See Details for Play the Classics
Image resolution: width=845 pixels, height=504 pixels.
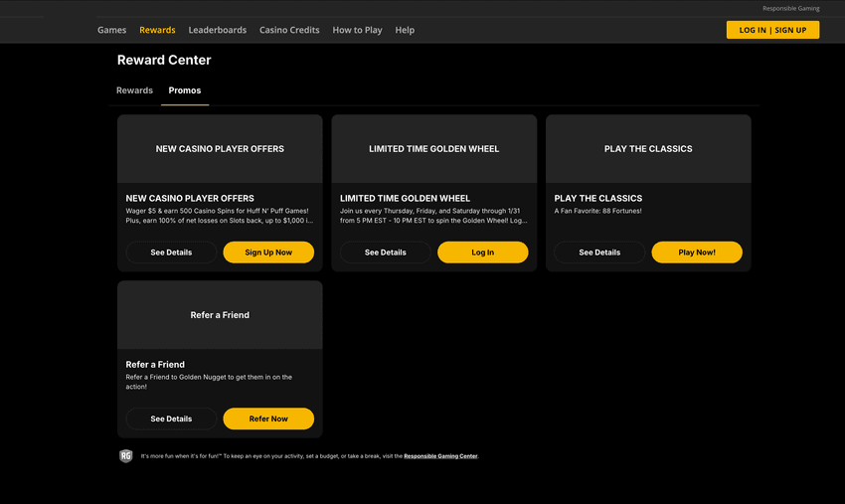pos(599,252)
